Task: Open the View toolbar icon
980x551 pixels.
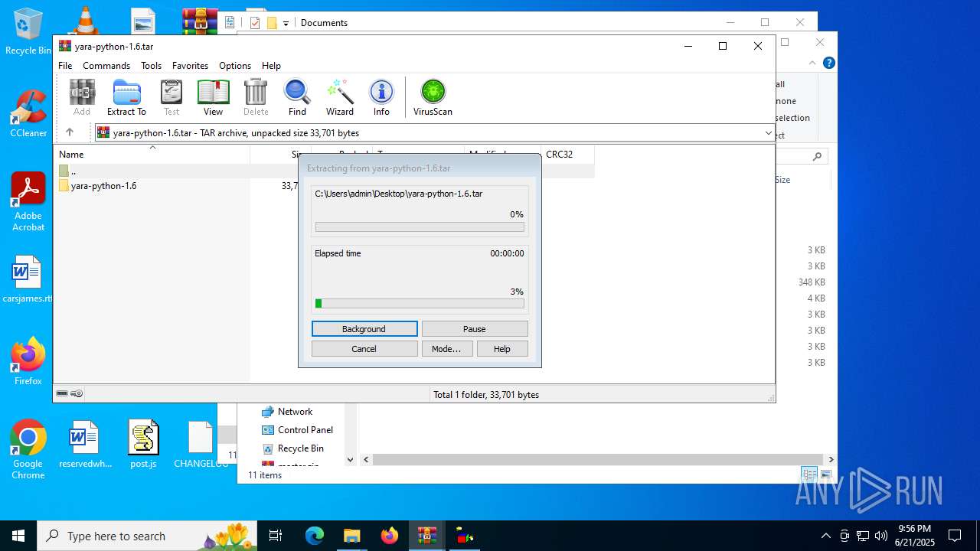Action: coord(213,97)
